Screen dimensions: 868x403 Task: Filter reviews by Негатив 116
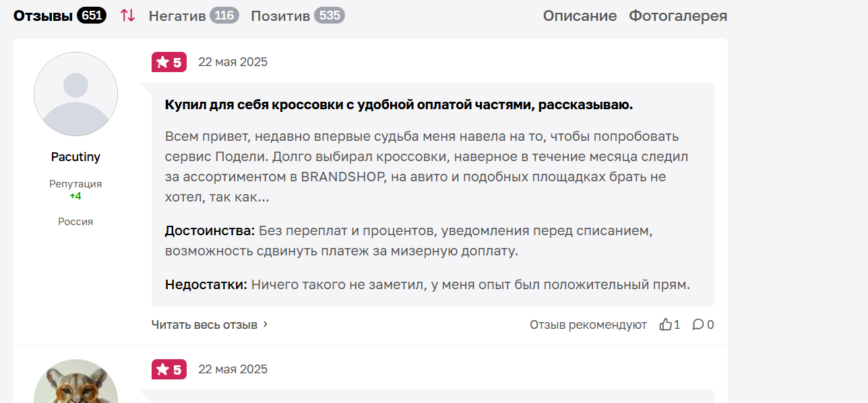(x=194, y=15)
